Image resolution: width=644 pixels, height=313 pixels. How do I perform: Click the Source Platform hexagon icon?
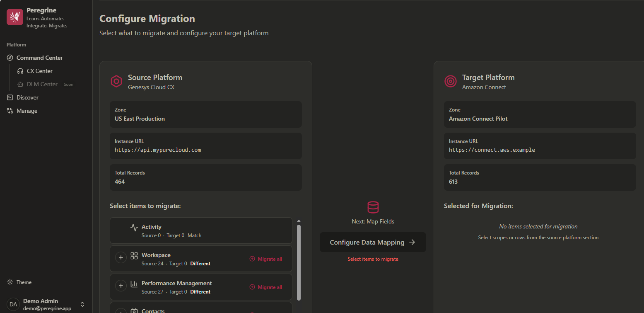[x=116, y=81]
